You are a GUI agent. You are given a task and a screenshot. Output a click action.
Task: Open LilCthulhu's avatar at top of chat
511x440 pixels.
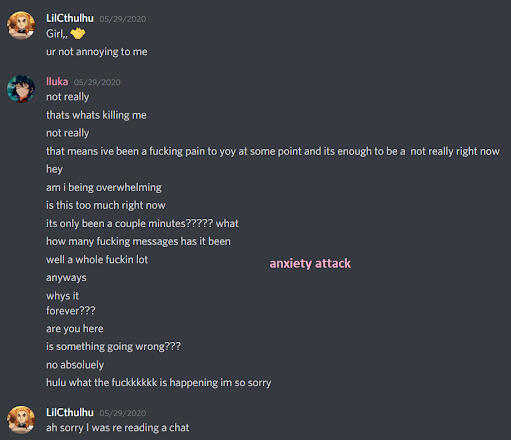coord(21,25)
